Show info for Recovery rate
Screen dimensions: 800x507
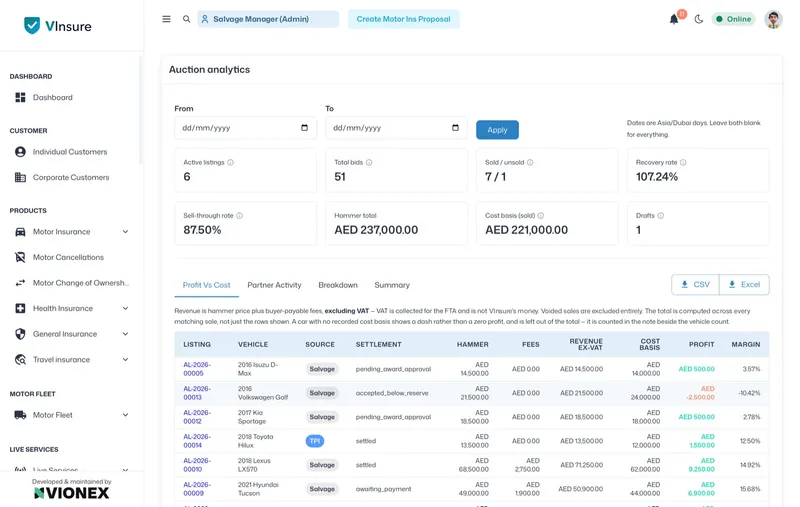683,162
